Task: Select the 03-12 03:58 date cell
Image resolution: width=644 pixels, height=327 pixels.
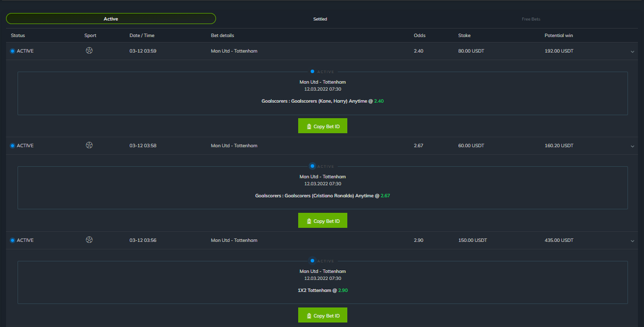Action: pos(143,146)
